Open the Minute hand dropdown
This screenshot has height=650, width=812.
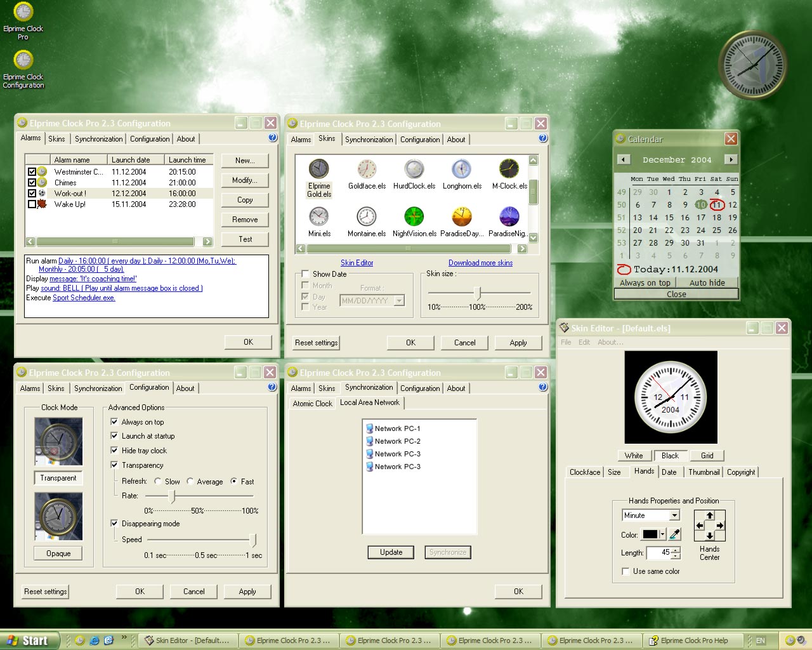pos(674,515)
